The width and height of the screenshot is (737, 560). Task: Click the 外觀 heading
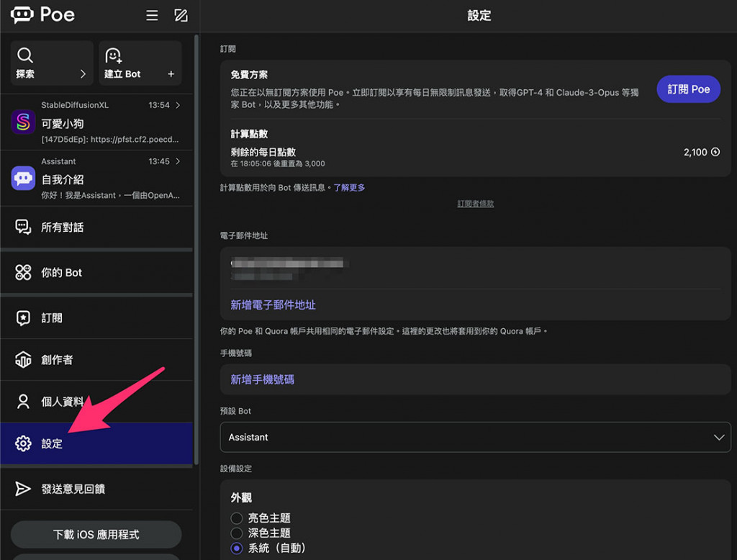pyautogui.click(x=241, y=497)
